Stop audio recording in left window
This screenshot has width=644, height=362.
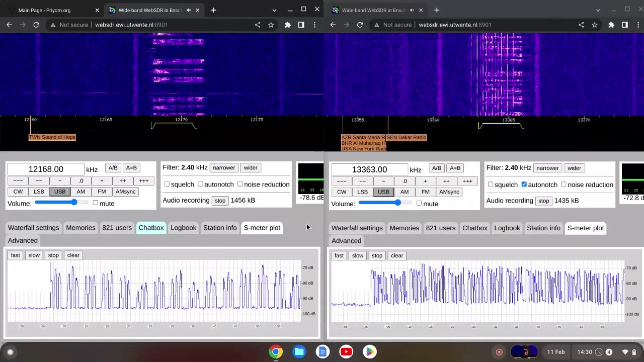click(x=220, y=200)
